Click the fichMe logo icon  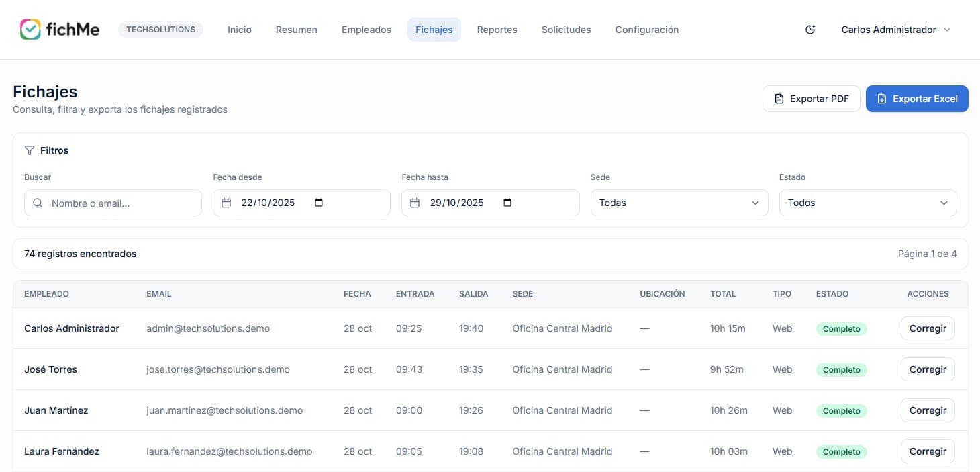pos(30,30)
